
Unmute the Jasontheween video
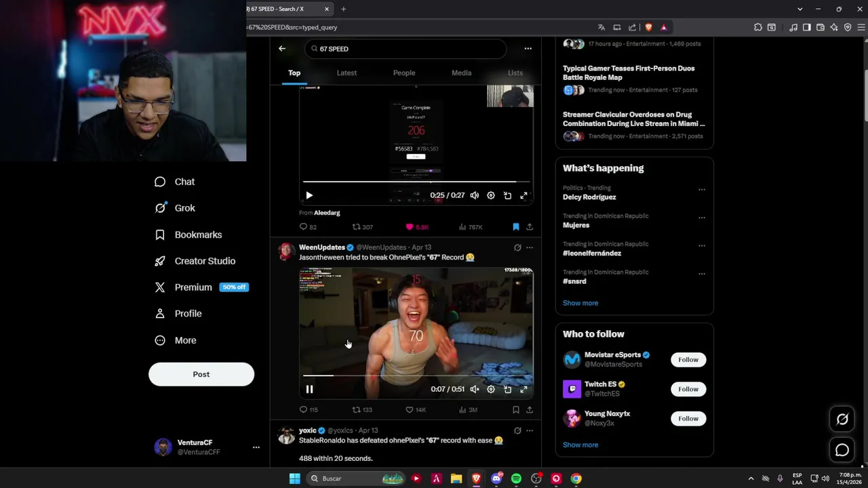click(475, 389)
